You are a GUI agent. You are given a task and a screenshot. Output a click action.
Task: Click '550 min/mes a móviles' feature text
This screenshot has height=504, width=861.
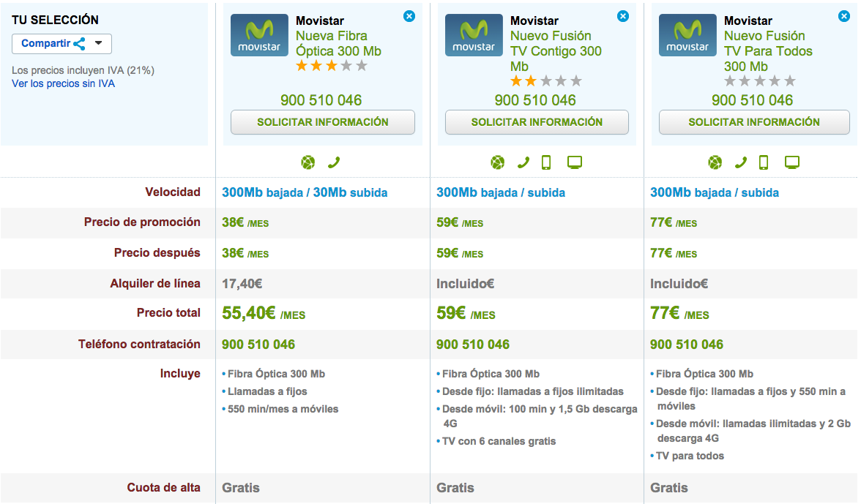coord(283,409)
